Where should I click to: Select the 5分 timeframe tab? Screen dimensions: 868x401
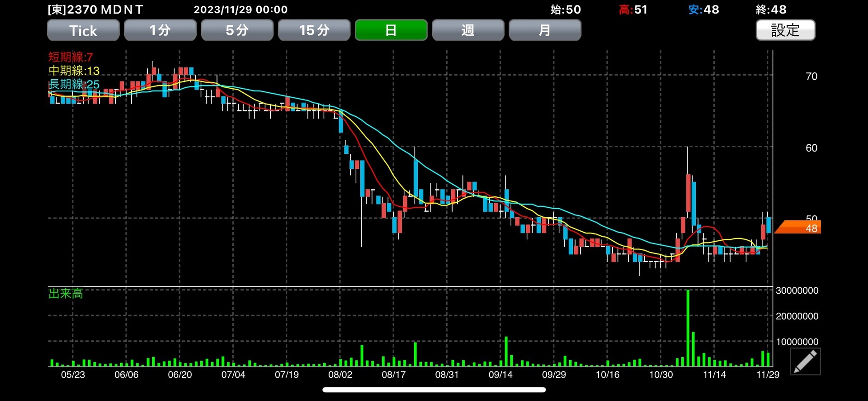tap(237, 30)
